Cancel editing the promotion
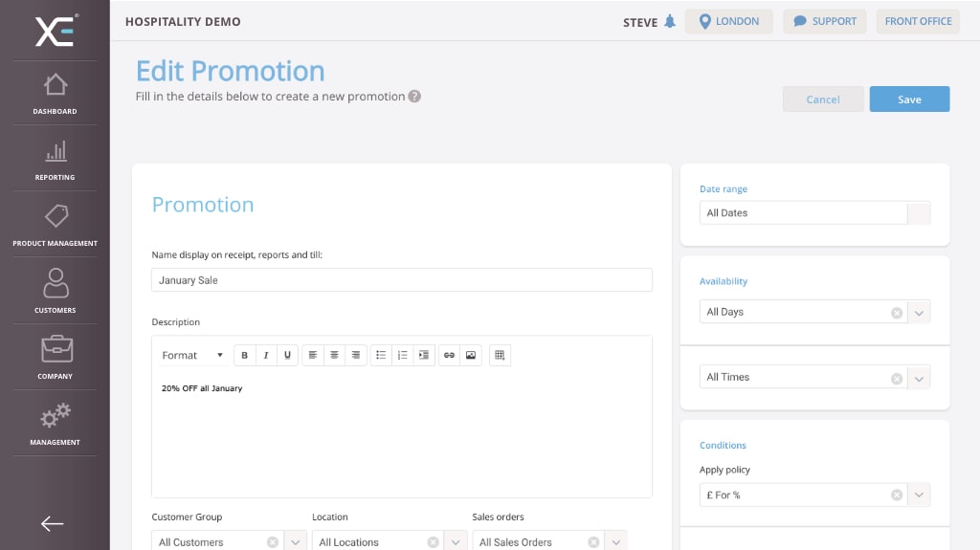 (x=823, y=99)
